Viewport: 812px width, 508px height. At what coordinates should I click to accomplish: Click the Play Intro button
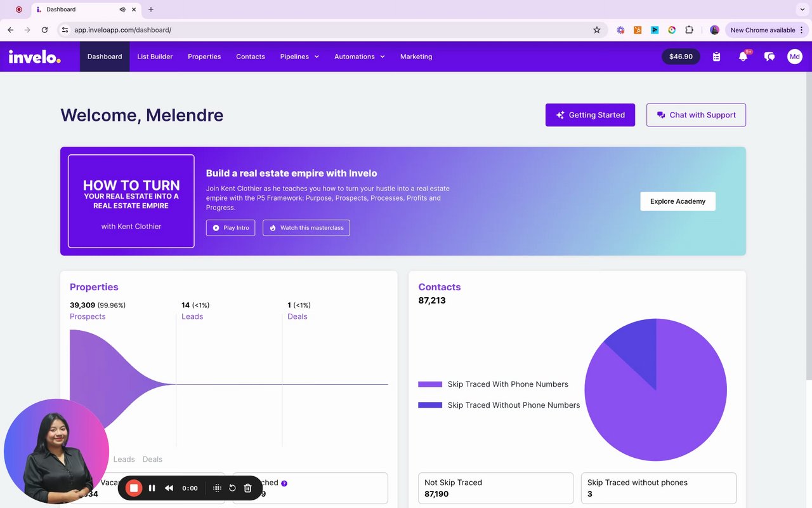click(x=231, y=228)
